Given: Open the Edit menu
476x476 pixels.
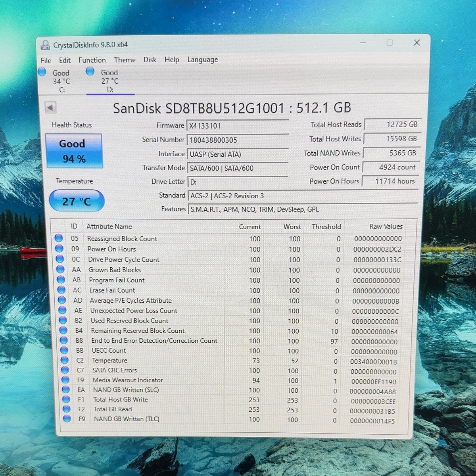Looking at the screenshot, I should tap(65, 60).
